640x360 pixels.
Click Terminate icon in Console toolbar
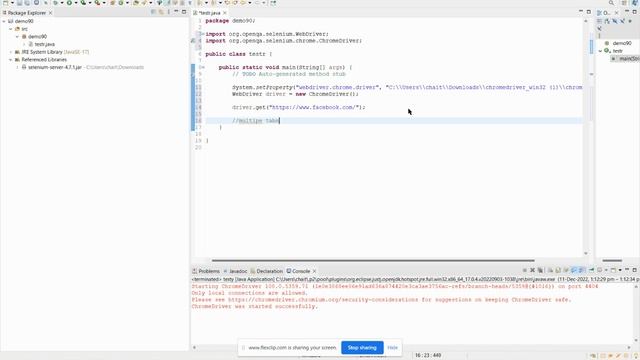pos(524,270)
